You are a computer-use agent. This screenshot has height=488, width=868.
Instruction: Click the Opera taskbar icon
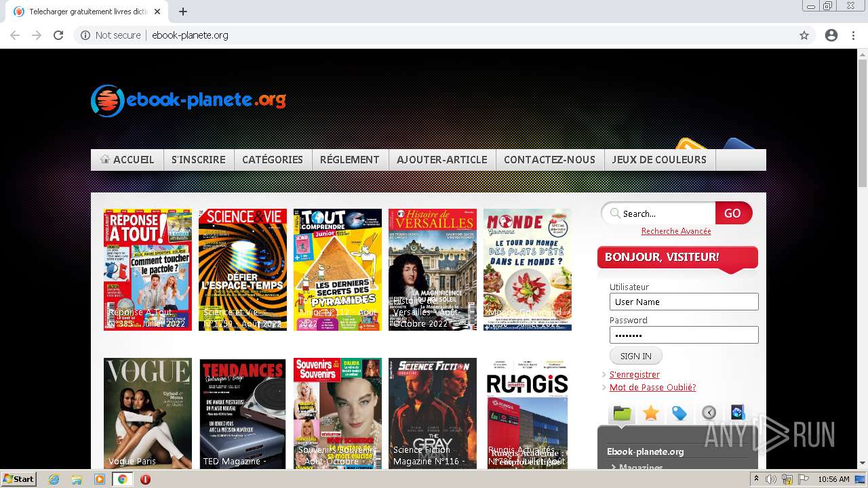coord(145,479)
